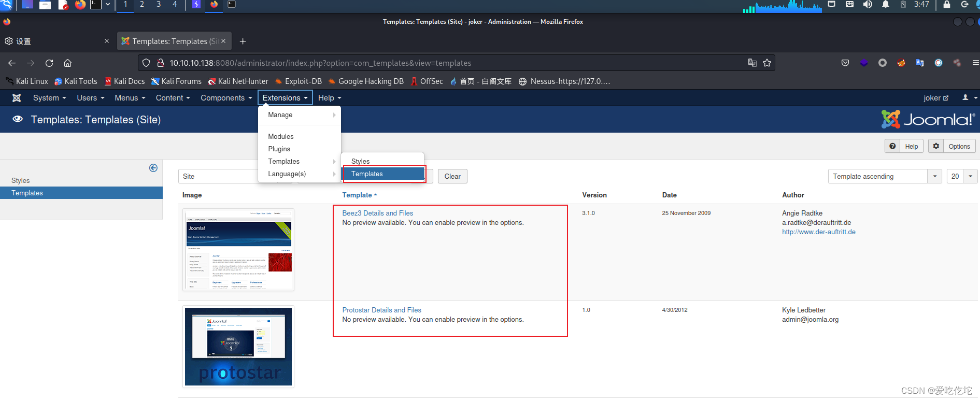980x400 pixels.
Task: Click the insecure connection padlock icon
Action: click(x=161, y=63)
